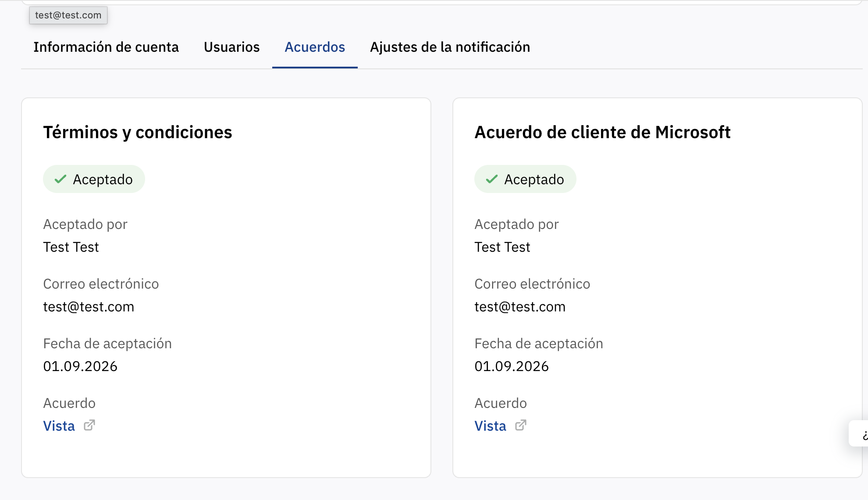Go to Ajustes de la notificación tab
The height and width of the screenshot is (500, 868).
(x=450, y=47)
